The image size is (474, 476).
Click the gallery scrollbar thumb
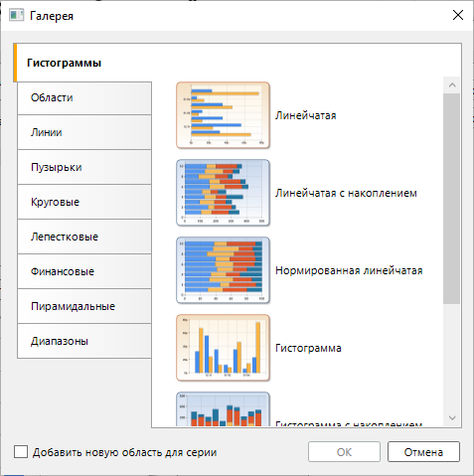(452, 199)
